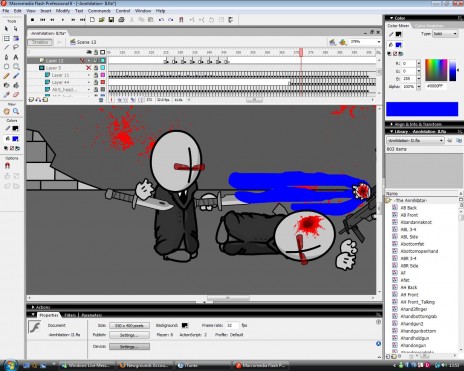Open the Modify menu
The height and width of the screenshot is (371, 464).
63,11
